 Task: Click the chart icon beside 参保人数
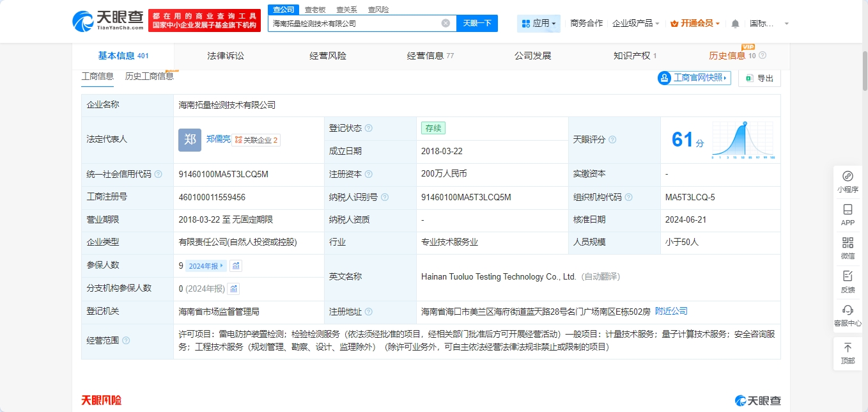point(236,266)
